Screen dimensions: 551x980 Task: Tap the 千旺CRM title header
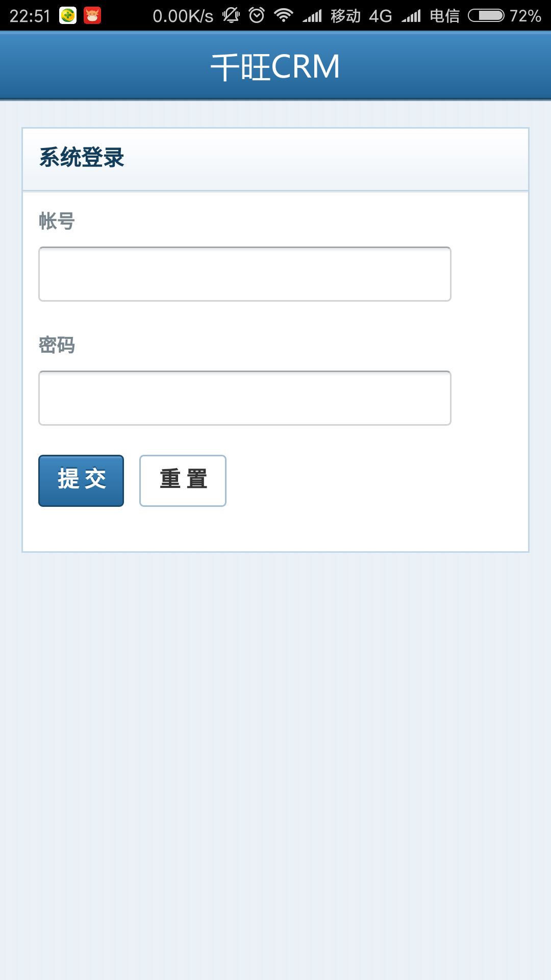(x=275, y=67)
